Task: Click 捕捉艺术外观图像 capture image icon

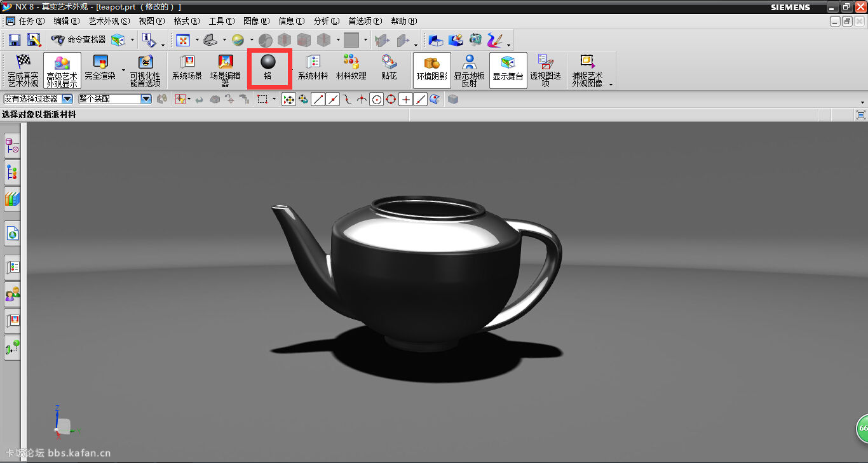Action: 587,70
